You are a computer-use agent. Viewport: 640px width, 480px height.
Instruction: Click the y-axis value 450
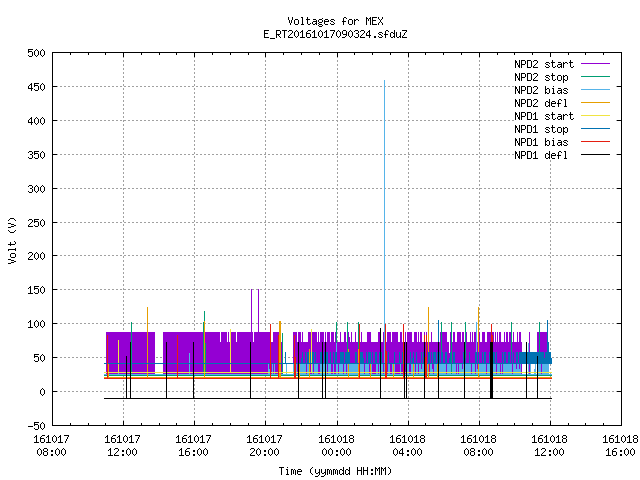click(x=36, y=87)
